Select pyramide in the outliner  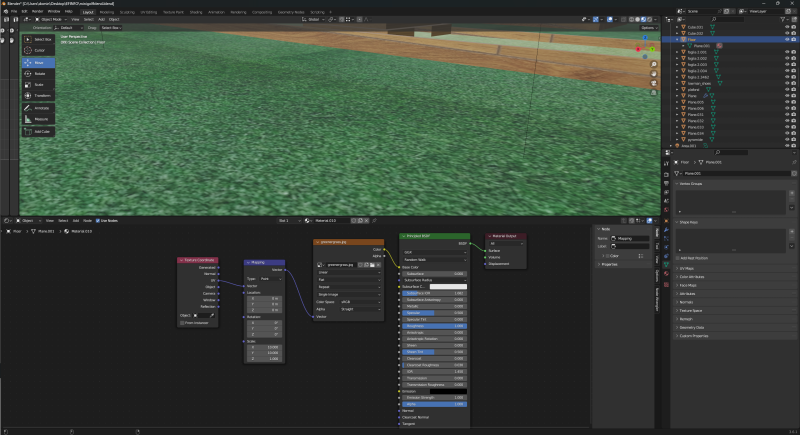pos(695,140)
